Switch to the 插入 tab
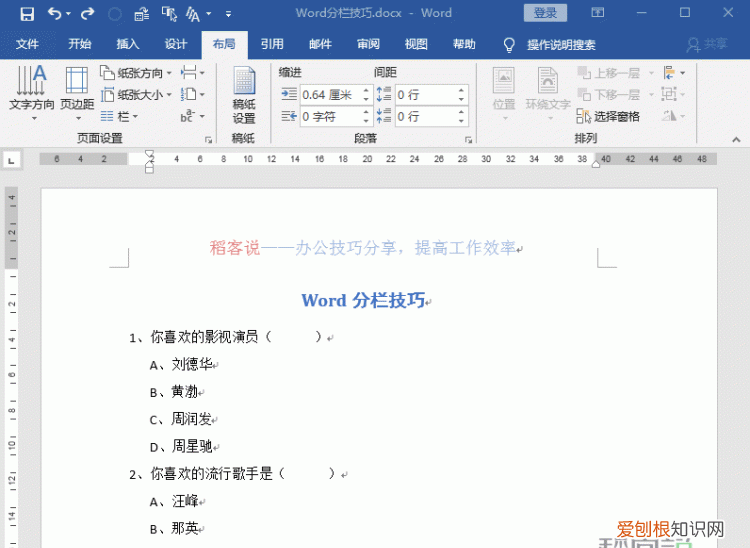 (128, 44)
